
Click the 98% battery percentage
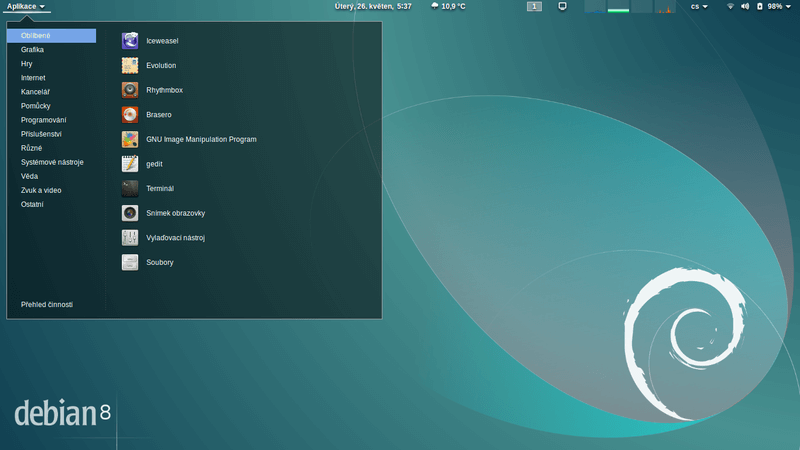tap(775, 6)
